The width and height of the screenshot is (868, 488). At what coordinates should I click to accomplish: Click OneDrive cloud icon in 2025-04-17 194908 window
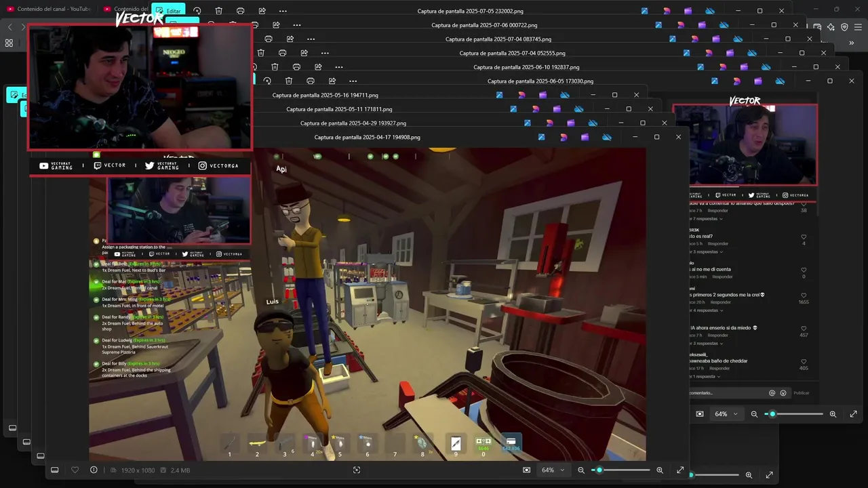[607, 137]
